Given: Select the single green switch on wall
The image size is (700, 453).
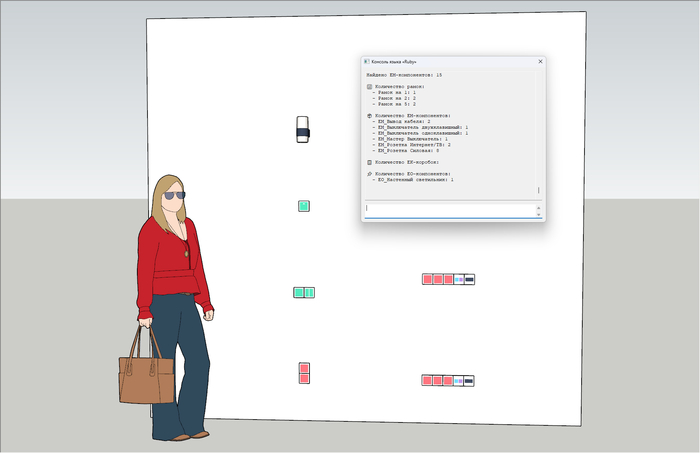Looking at the screenshot, I should 304,206.
